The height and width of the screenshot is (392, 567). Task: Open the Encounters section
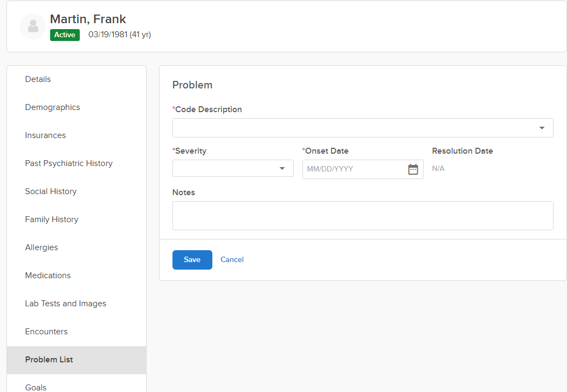pos(46,332)
